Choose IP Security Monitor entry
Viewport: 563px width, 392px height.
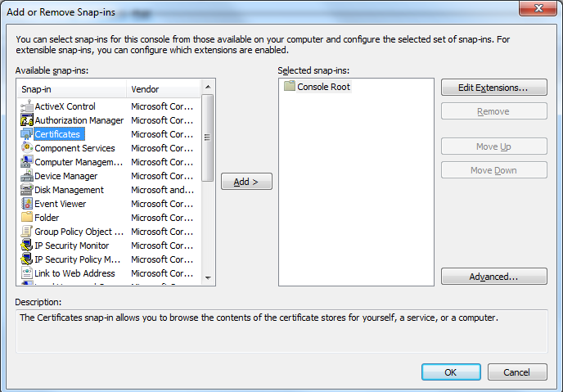point(72,246)
